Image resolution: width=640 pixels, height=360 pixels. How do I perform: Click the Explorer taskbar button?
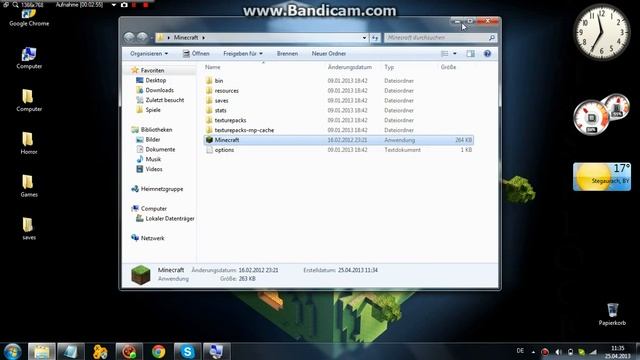[42, 351]
